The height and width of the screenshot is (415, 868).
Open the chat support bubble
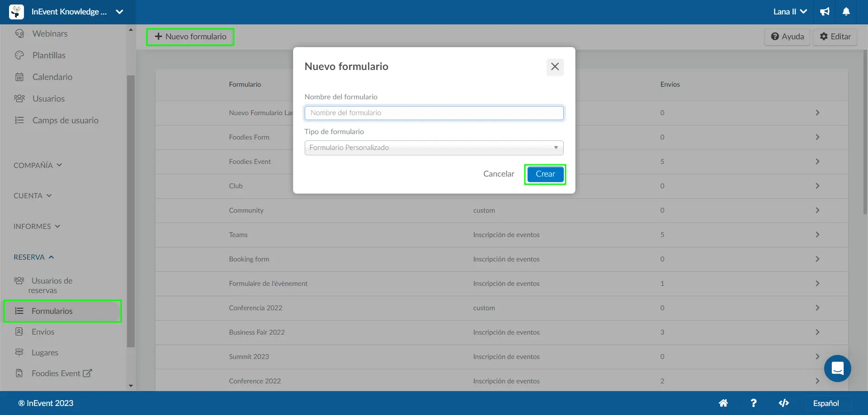(x=837, y=368)
